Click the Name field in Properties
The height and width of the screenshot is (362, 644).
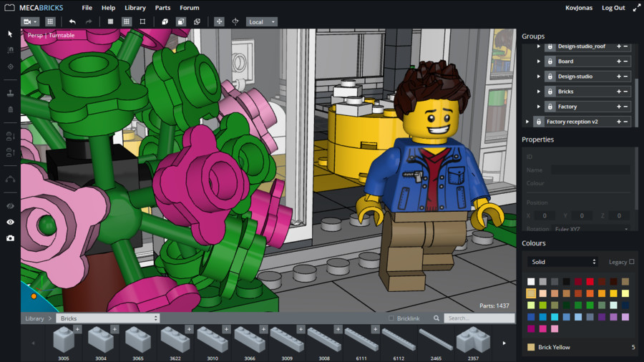click(590, 170)
